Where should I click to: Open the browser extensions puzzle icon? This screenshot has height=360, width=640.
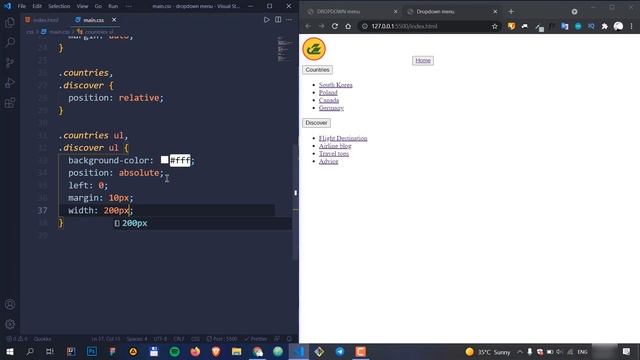tap(604, 26)
